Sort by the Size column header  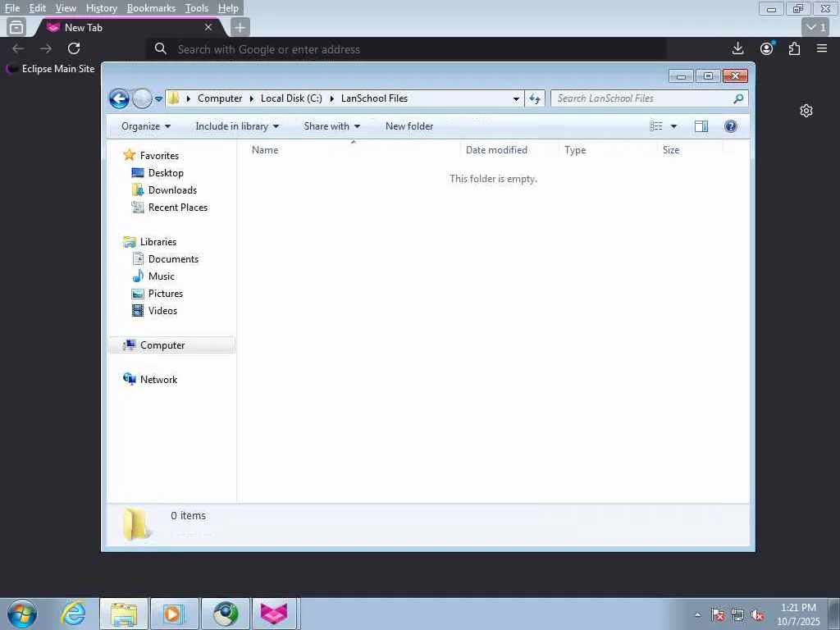tap(690, 150)
